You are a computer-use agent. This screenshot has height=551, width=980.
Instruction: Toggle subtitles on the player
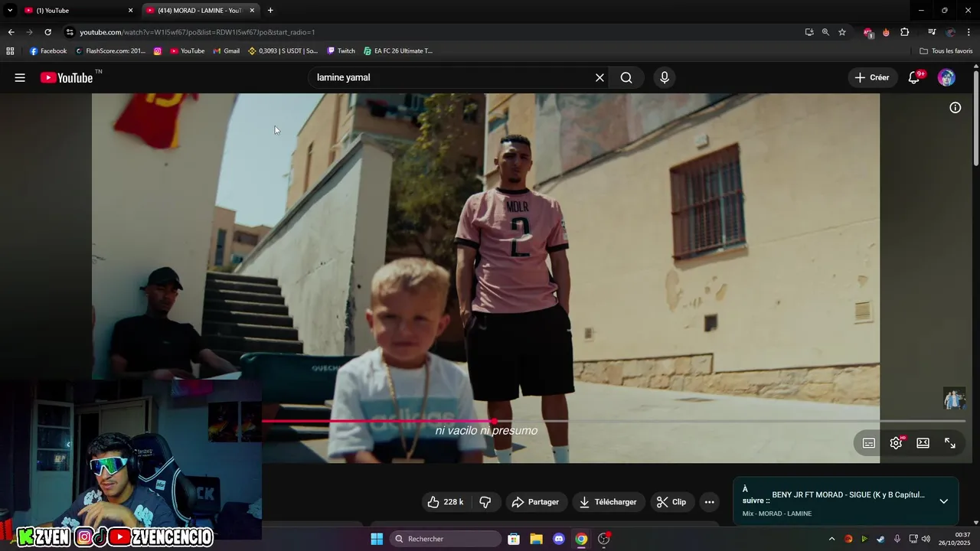click(x=869, y=443)
